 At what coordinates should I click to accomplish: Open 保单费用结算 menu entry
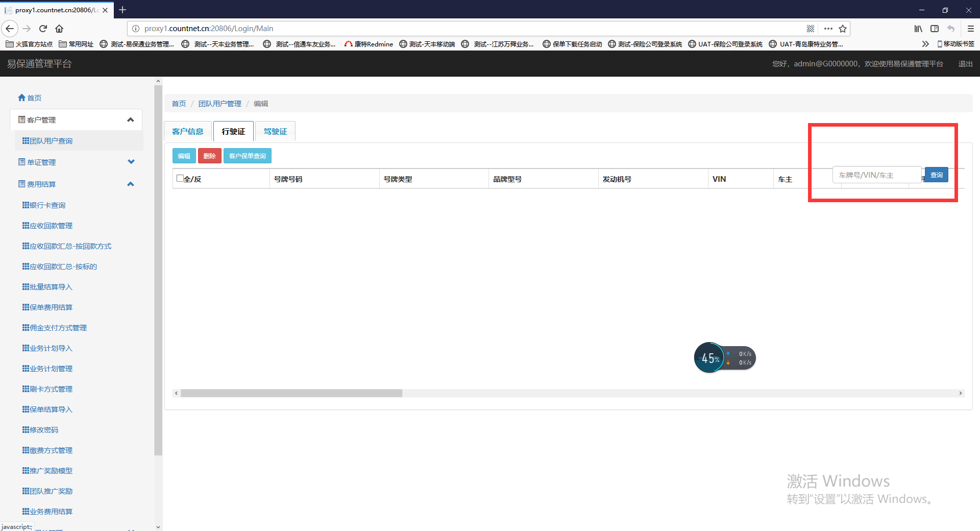47,307
